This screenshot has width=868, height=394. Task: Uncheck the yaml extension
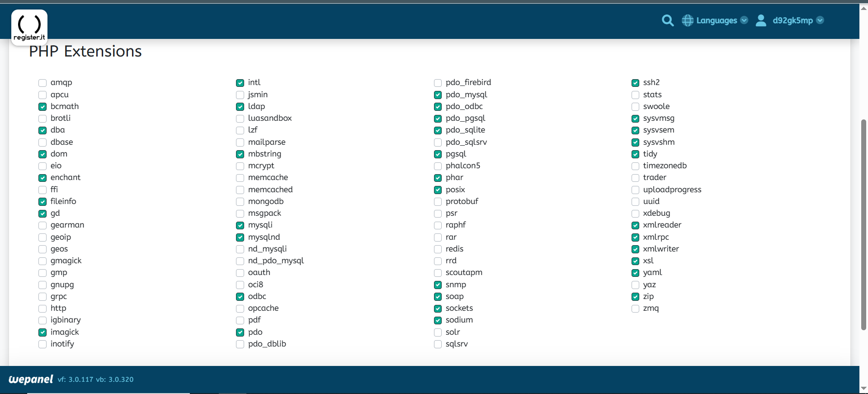point(635,273)
